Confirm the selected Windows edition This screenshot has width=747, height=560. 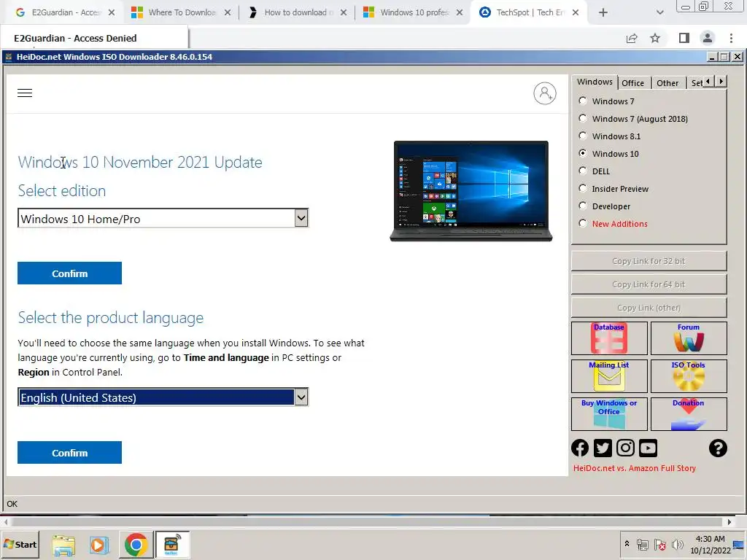[x=69, y=273]
